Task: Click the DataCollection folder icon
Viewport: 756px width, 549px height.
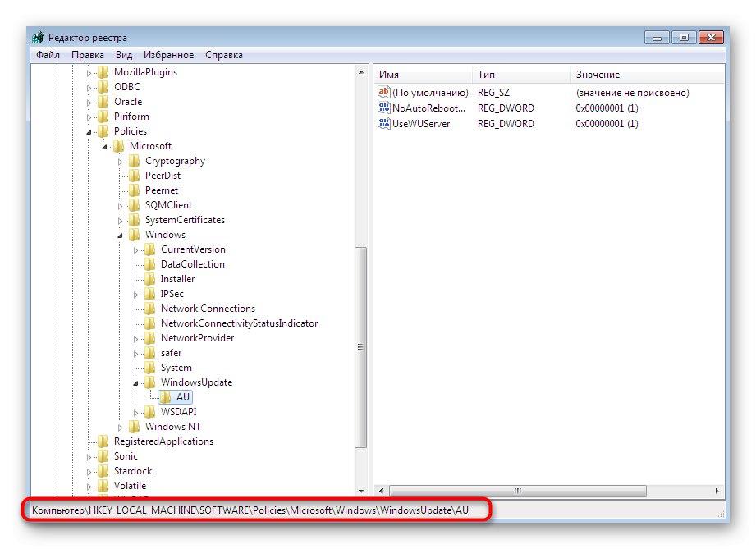Action: (x=150, y=264)
